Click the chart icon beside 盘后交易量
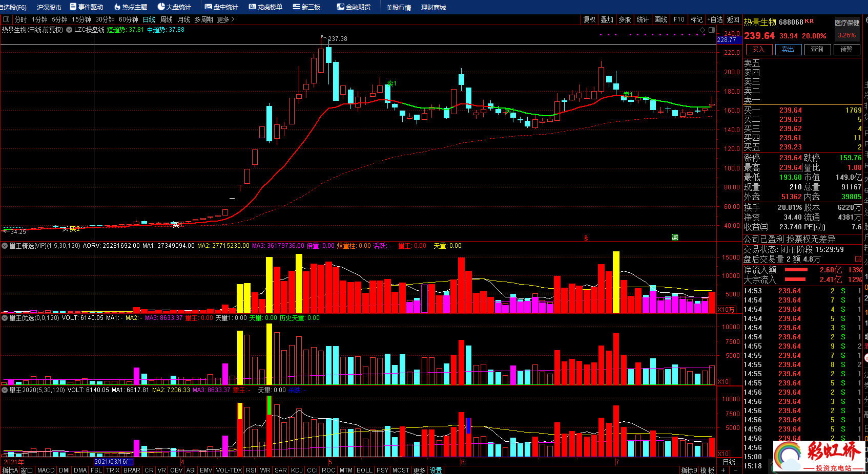The height and width of the screenshot is (474, 868). (858, 259)
